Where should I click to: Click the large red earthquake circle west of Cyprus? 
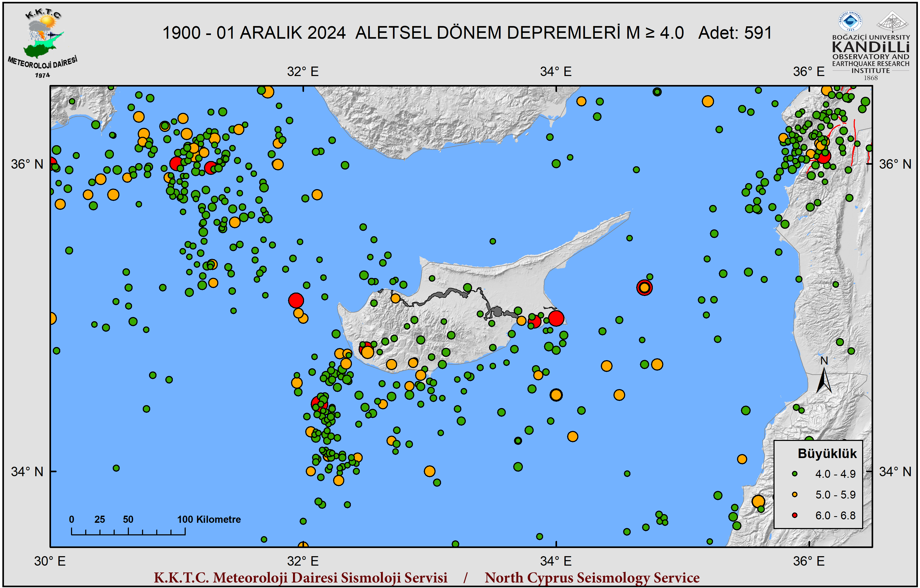(296, 301)
